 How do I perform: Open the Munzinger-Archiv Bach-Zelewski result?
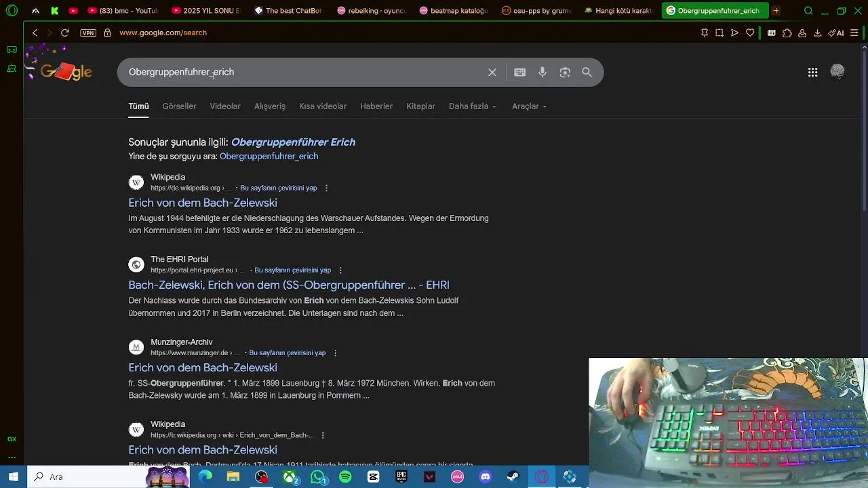(203, 368)
